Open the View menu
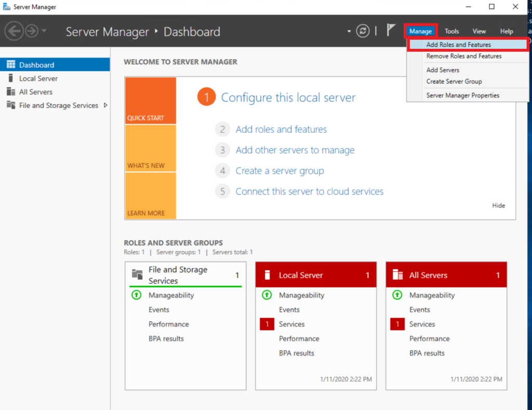The width and height of the screenshot is (532, 410). pos(479,31)
